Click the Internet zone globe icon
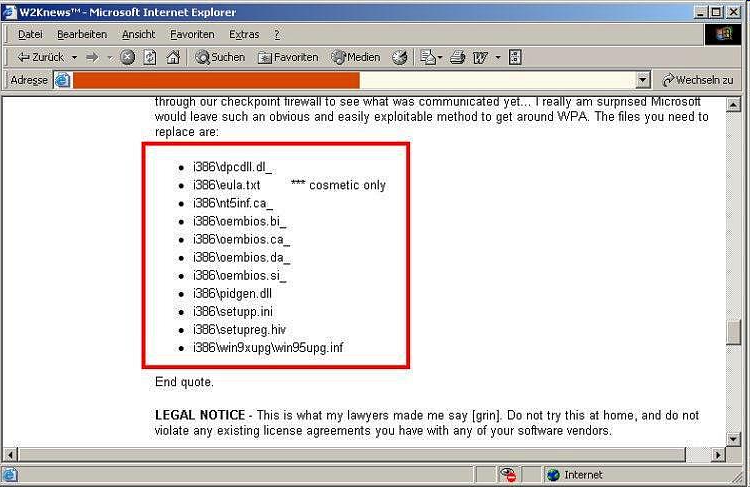The width and height of the screenshot is (750, 487). coord(553,475)
